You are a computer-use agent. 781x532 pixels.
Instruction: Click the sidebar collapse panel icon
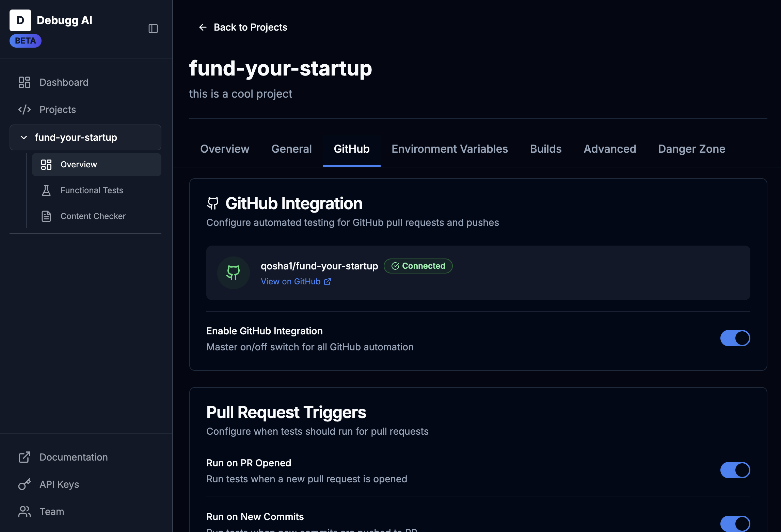click(153, 29)
